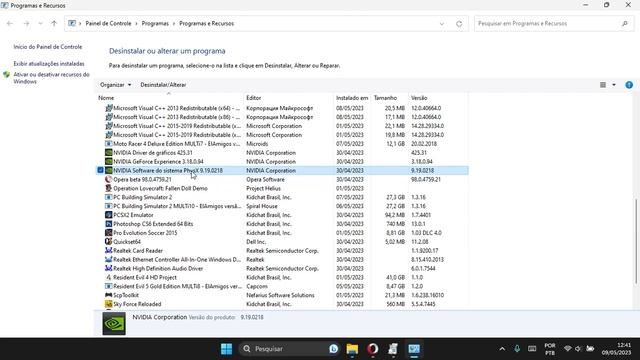Click the Operation Lovecraft program icon
This screenshot has height=360, width=640.
[x=109, y=188]
